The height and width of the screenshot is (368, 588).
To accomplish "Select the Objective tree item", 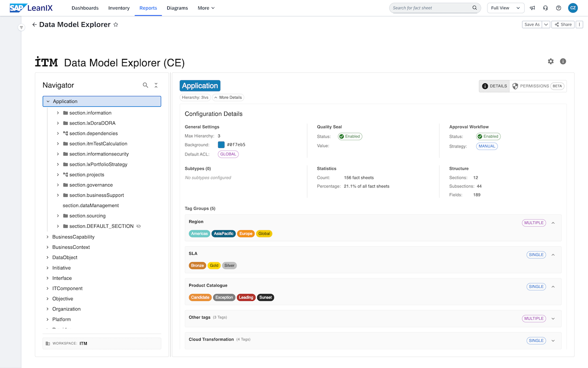I will click(x=63, y=299).
